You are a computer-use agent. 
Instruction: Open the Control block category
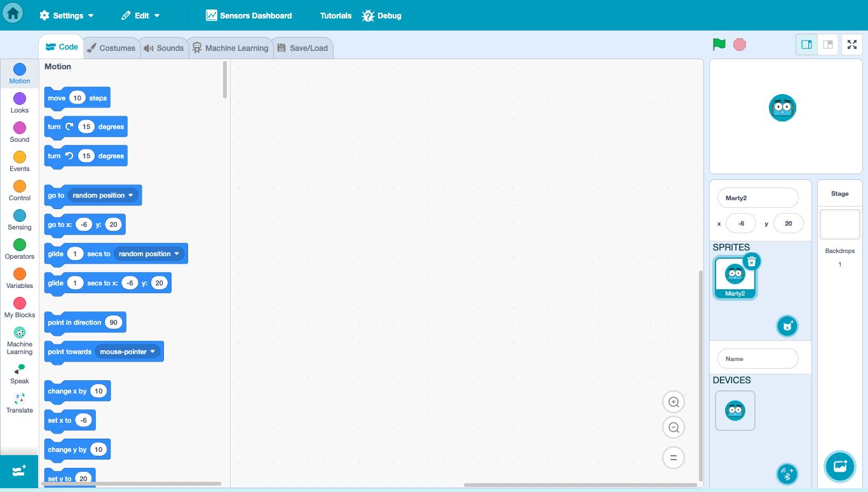pyautogui.click(x=20, y=190)
